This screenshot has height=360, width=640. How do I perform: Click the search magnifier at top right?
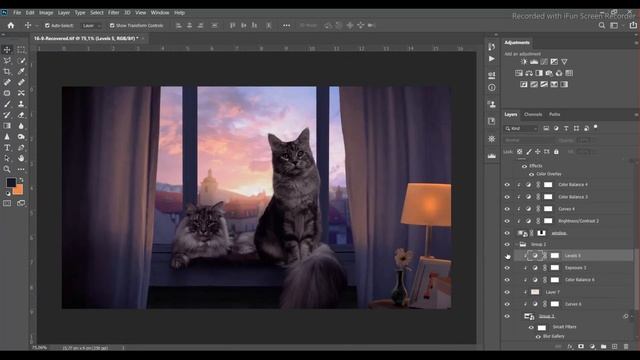pyautogui.click(x=602, y=25)
